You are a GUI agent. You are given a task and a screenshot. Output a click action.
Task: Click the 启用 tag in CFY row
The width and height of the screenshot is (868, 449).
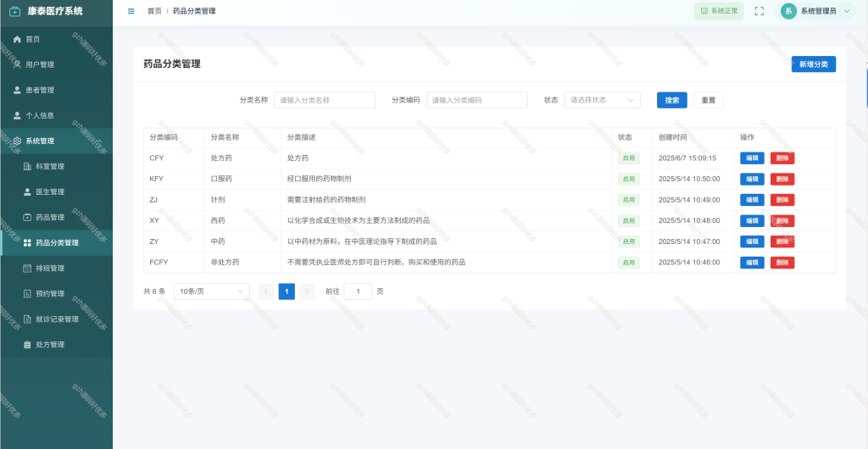click(x=629, y=158)
